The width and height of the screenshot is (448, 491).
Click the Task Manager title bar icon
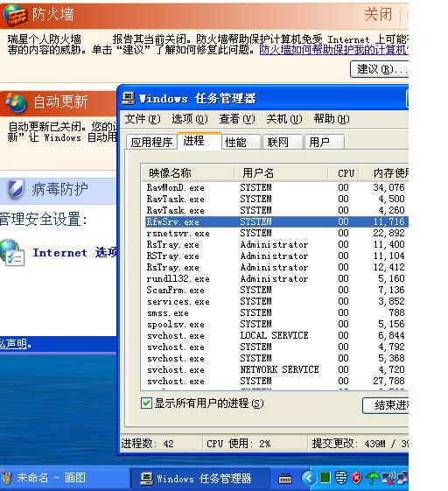(x=129, y=98)
